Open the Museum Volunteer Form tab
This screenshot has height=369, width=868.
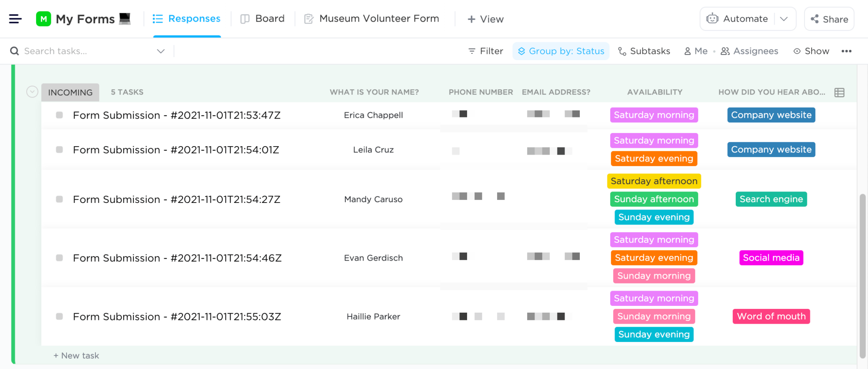tap(372, 19)
